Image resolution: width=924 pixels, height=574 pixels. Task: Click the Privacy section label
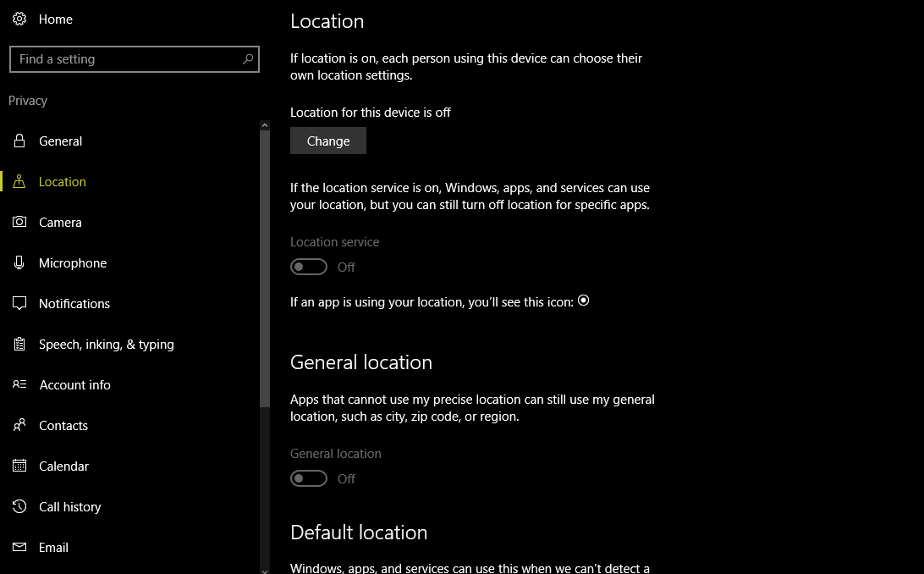[x=28, y=101]
